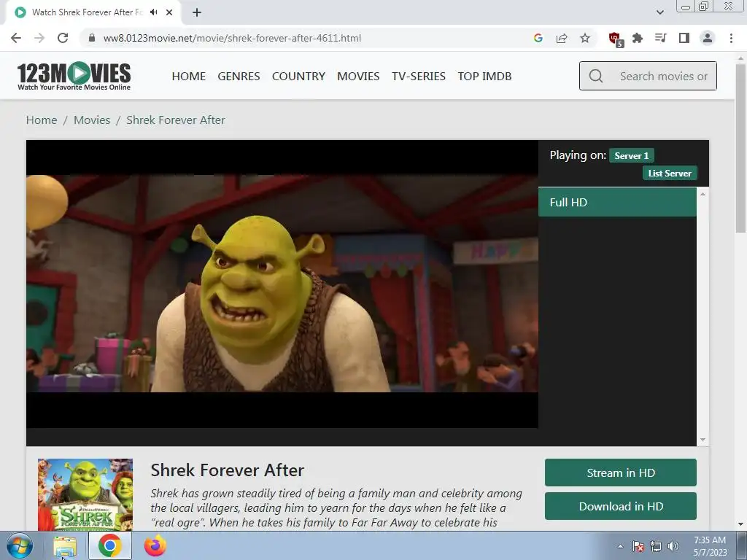747x560 pixels.
Task: Click the Home breadcrumb link
Action: (x=42, y=120)
